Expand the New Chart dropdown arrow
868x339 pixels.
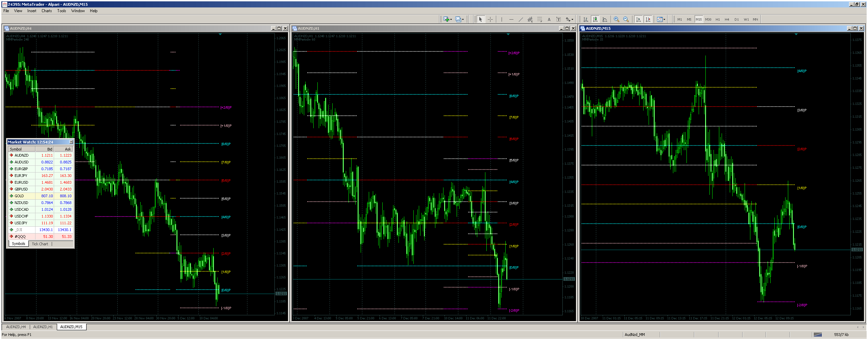click(x=451, y=19)
